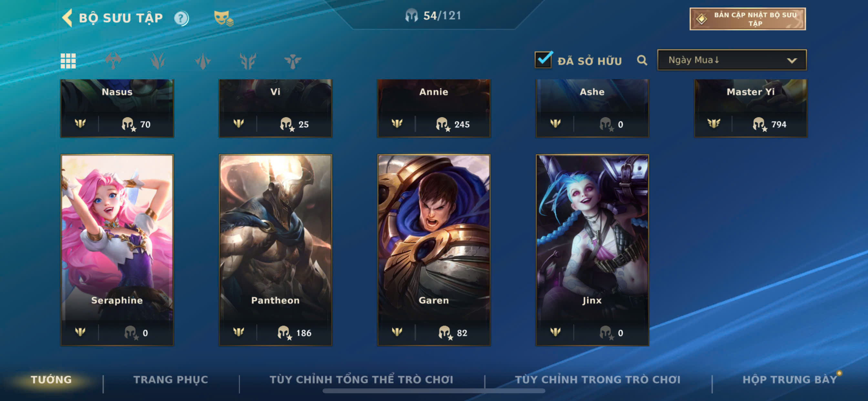Click Master Yi's mastery emblem icon

click(x=714, y=124)
